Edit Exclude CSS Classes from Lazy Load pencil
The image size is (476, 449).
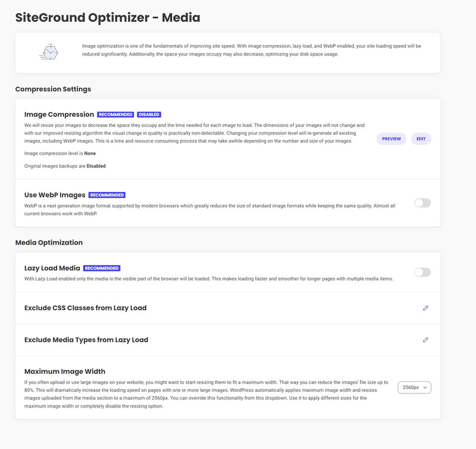click(x=426, y=308)
